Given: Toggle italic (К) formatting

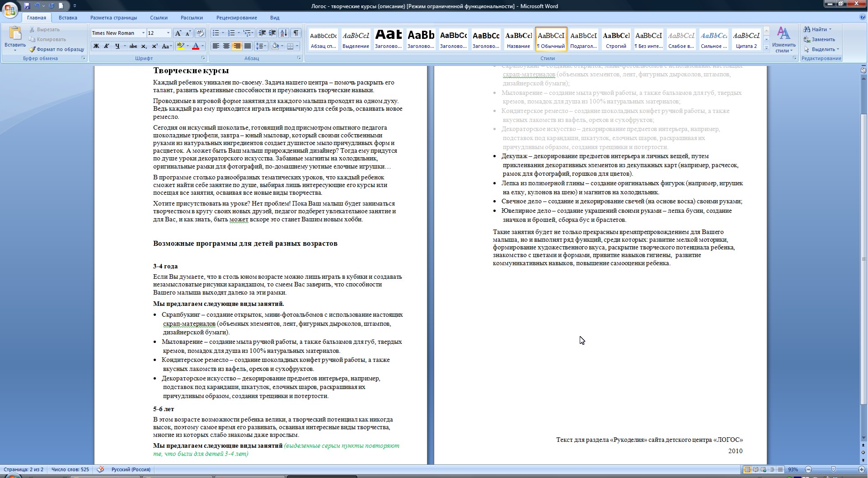Looking at the screenshot, I should coord(107,46).
